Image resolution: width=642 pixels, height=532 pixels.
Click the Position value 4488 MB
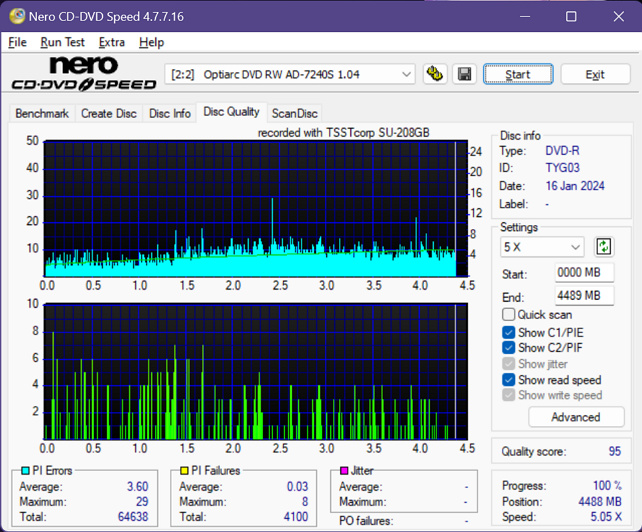[x=600, y=502]
